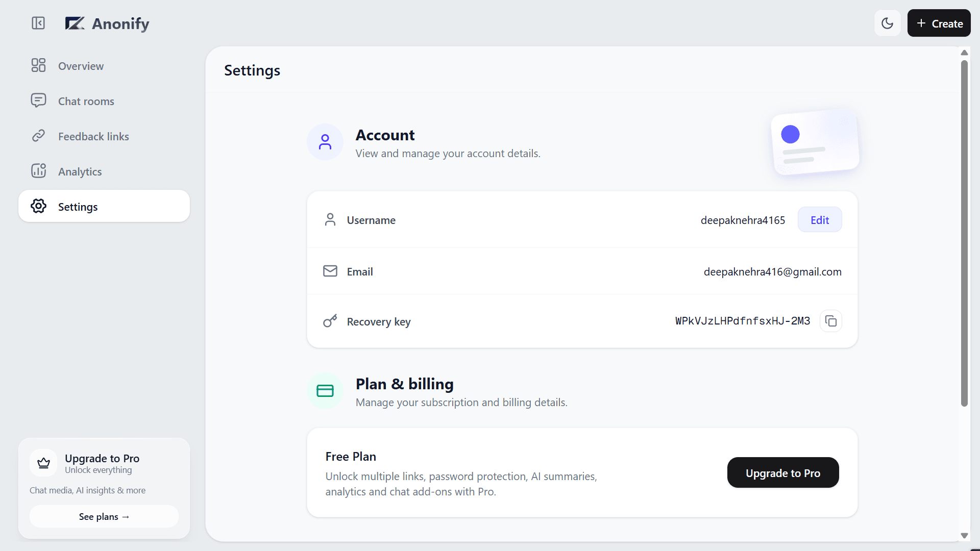Click the Chat rooms speech icon
Viewport: 980px width, 551px height.
[38, 100]
